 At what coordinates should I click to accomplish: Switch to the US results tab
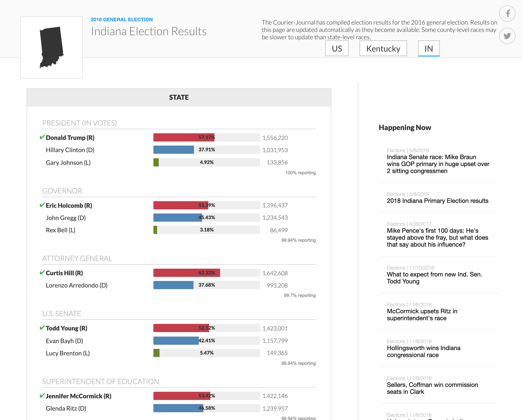tap(337, 48)
